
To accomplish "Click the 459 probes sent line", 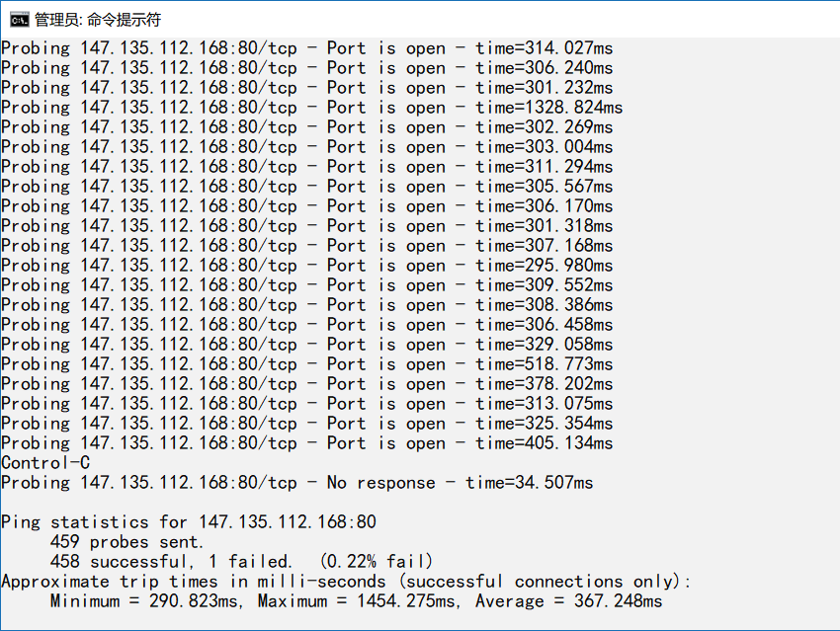I will [126, 542].
